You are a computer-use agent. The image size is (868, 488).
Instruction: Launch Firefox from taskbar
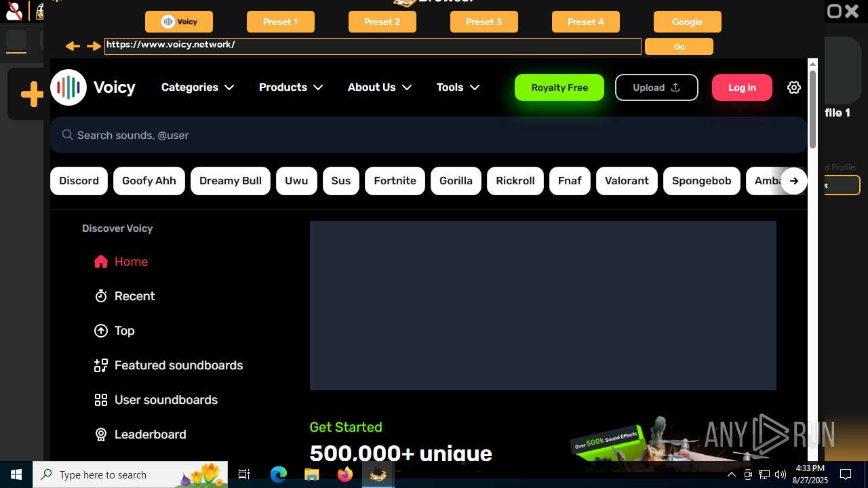(x=344, y=474)
